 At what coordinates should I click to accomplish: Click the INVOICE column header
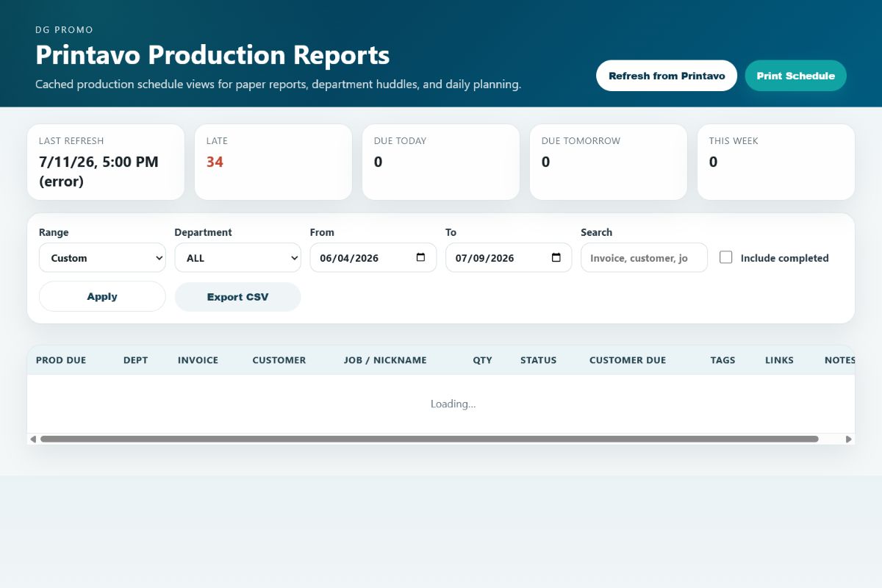[198, 360]
